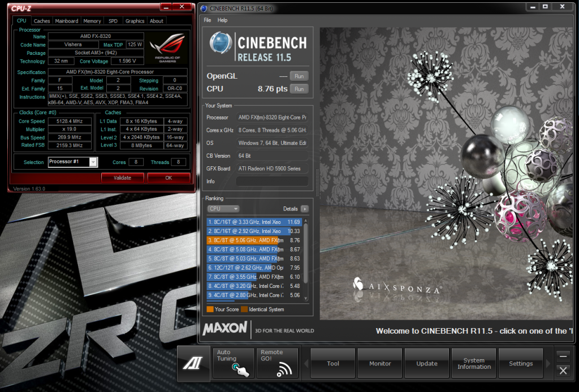The width and height of the screenshot is (579, 392).
Task: Click the Cores x GHz field
Action: 272,130
